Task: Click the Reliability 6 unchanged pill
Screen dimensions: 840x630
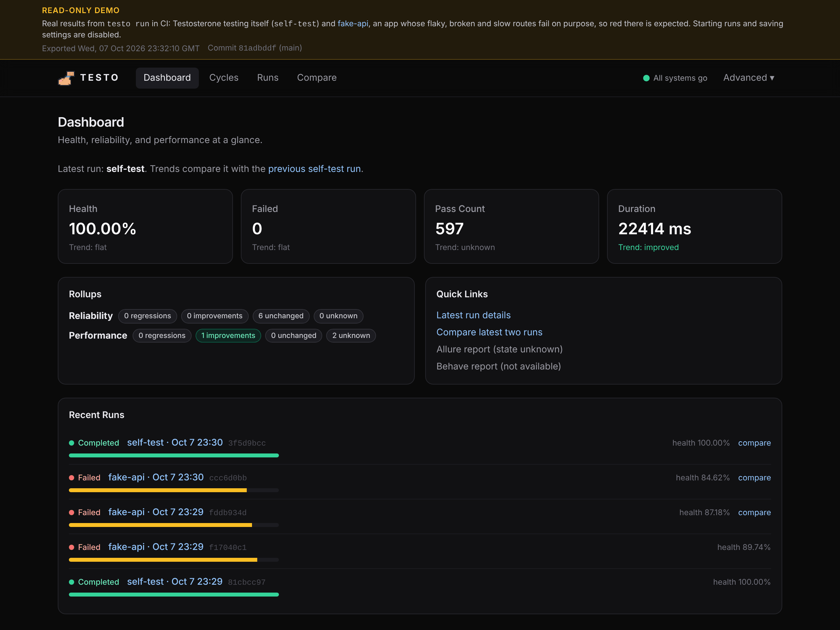Action: click(281, 316)
